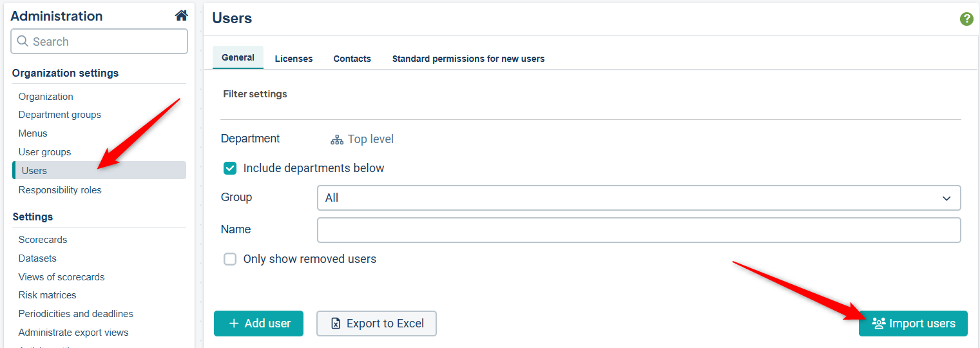The height and width of the screenshot is (348, 980).
Task: Open the green help question mark icon
Action: [966, 19]
